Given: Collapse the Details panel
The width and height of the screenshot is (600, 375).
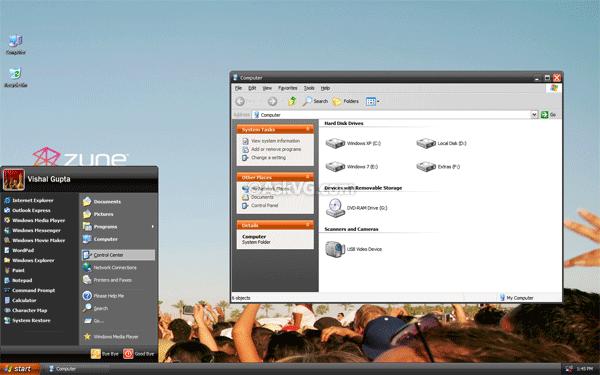Looking at the screenshot, I should (x=308, y=225).
